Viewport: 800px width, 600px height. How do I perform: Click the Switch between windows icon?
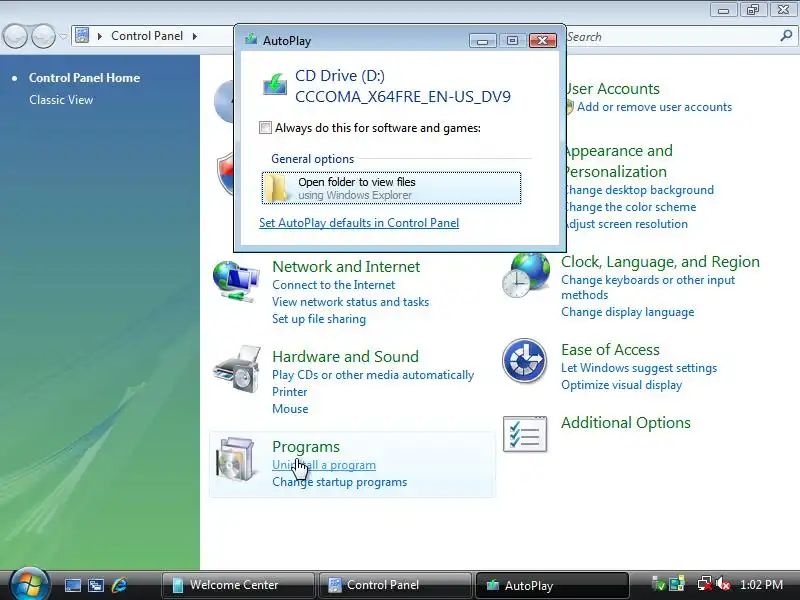tap(96, 585)
